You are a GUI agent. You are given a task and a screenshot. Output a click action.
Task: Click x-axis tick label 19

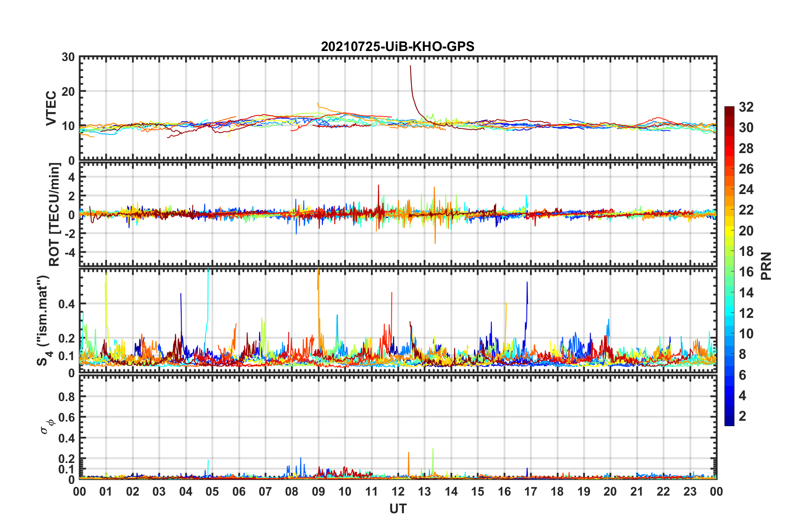point(584,491)
